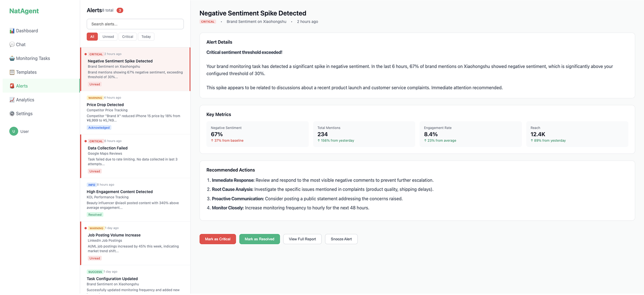Filter alerts by Critical
The height and width of the screenshot is (295, 644).
[127, 37]
